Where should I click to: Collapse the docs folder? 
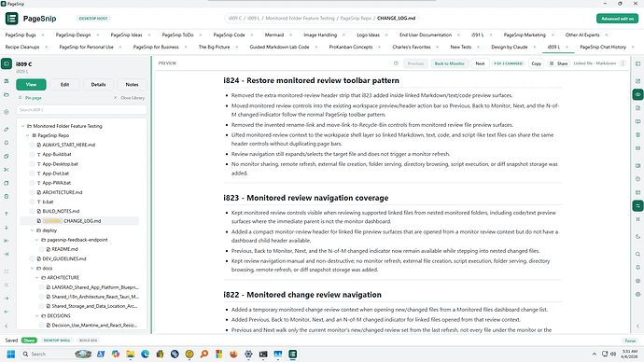point(32,269)
